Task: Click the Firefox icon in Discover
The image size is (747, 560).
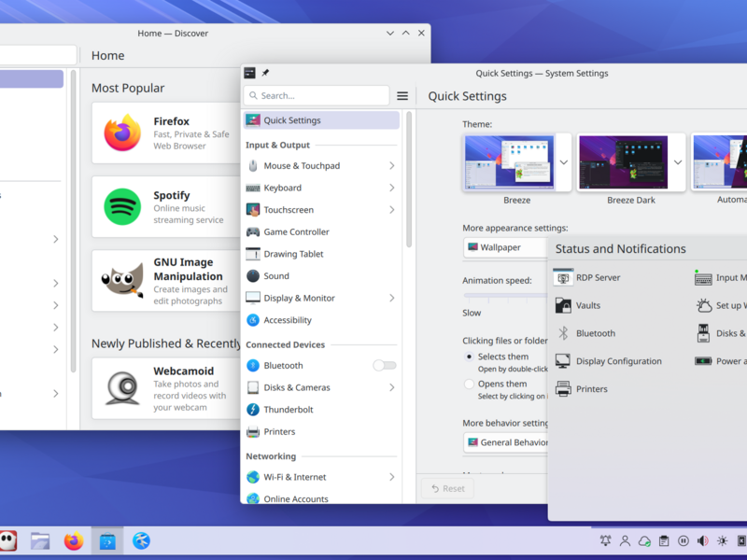Action: coord(122,133)
